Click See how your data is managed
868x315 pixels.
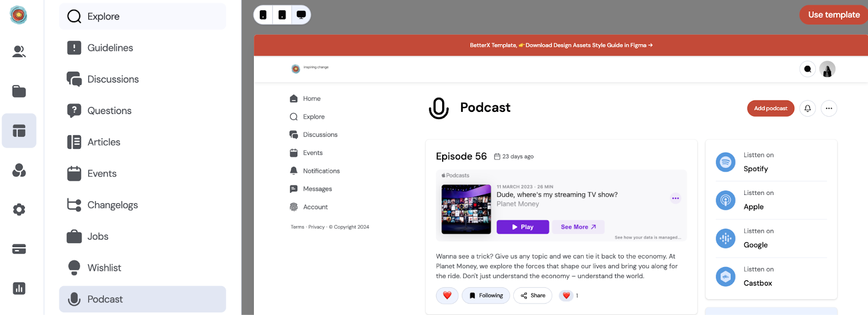pos(648,237)
